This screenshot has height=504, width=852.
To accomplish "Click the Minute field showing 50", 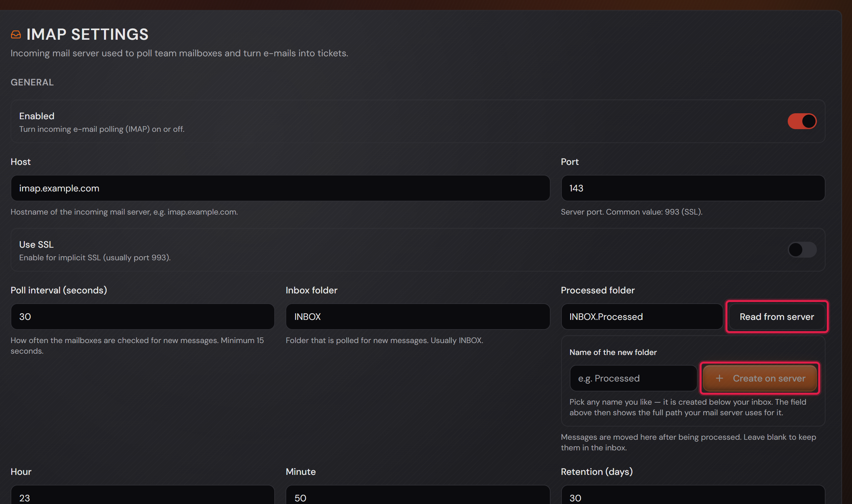I will coord(418,495).
